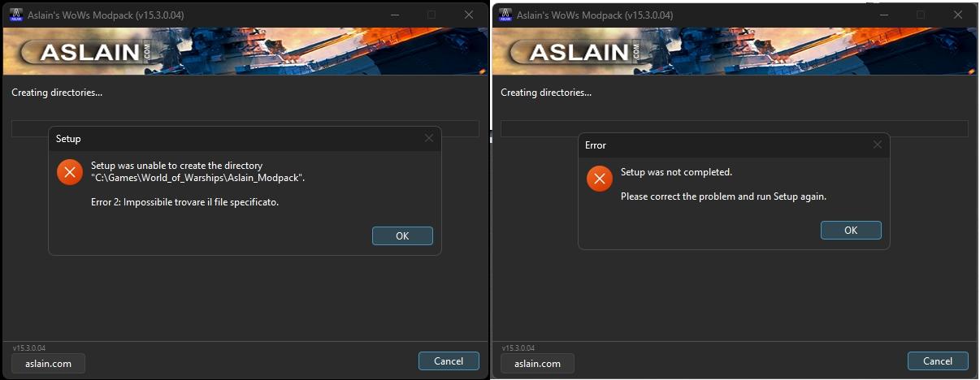Minimize the left Aslain Modpack window
This screenshot has width=980, height=380.
pyautogui.click(x=394, y=15)
